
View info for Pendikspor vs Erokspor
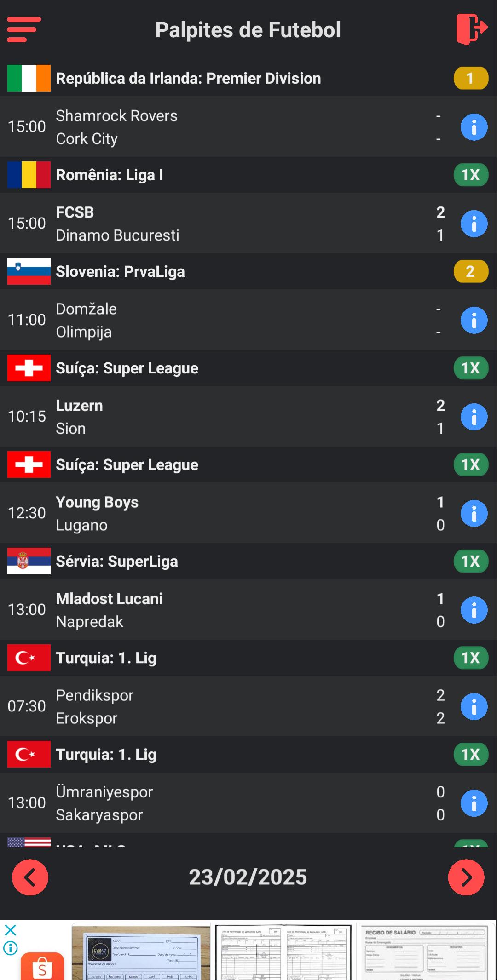(x=474, y=706)
